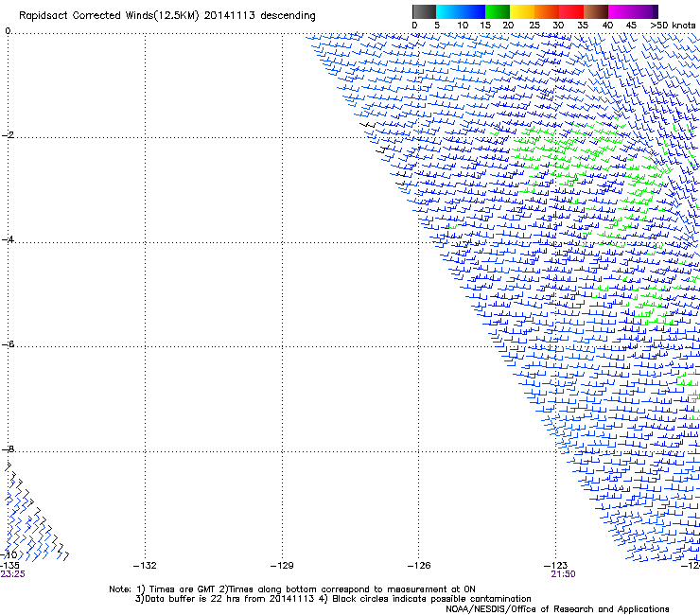Click the latitude label -4
The width and height of the screenshot is (700, 615).
pyautogui.click(x=8, y=239)
